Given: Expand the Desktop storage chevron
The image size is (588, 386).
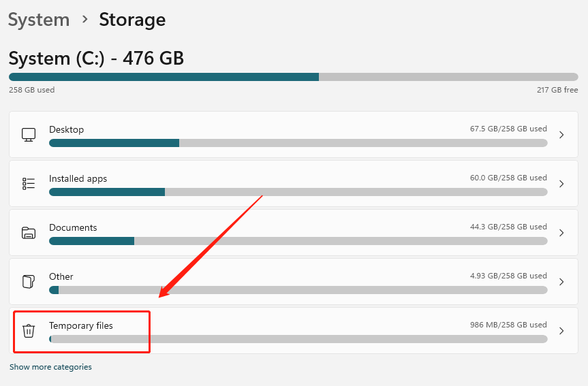Looking at the screenshot, I should click(x=561, y=135).
